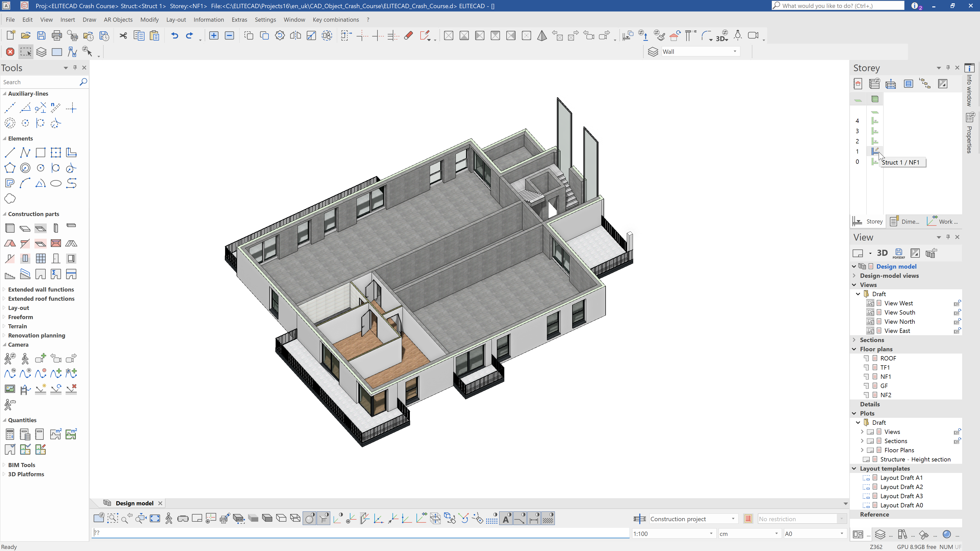This screenshot has width=980, height=551.
Task: Select Layout Draft A2 template
Action: (x=901, y=487)
